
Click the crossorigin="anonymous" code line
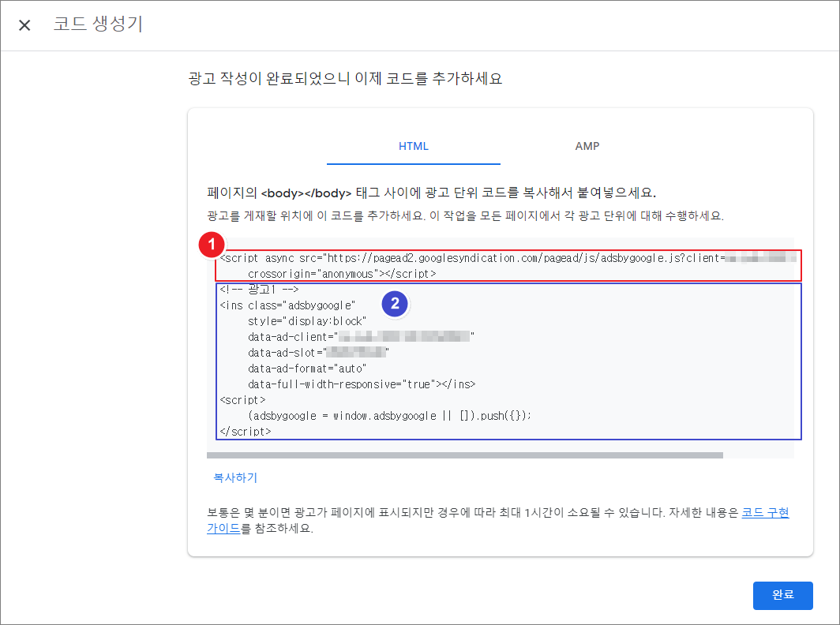click(342, 274)
